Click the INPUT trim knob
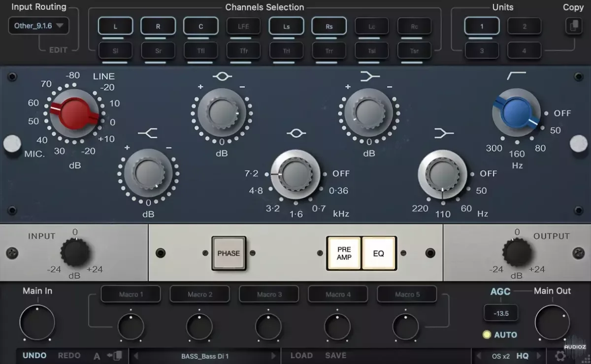Screen dimensions: 591x364 (x=75, y=253)
